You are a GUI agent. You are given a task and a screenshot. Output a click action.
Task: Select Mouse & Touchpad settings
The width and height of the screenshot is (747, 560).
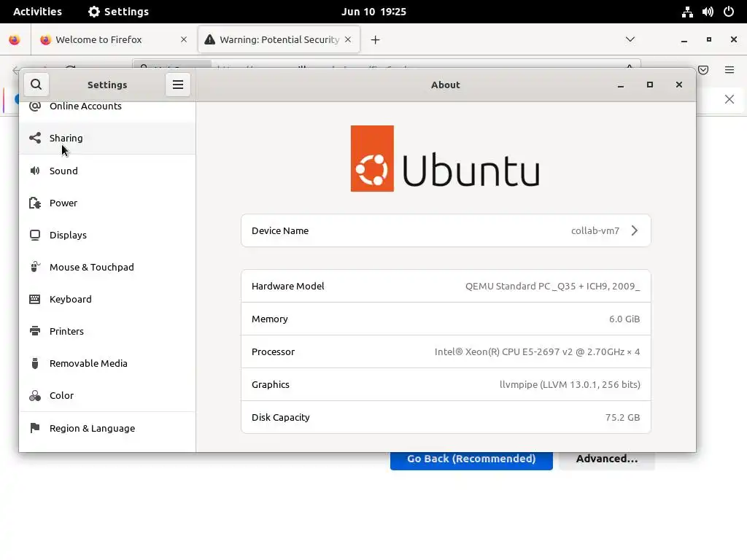coord(107,267)
